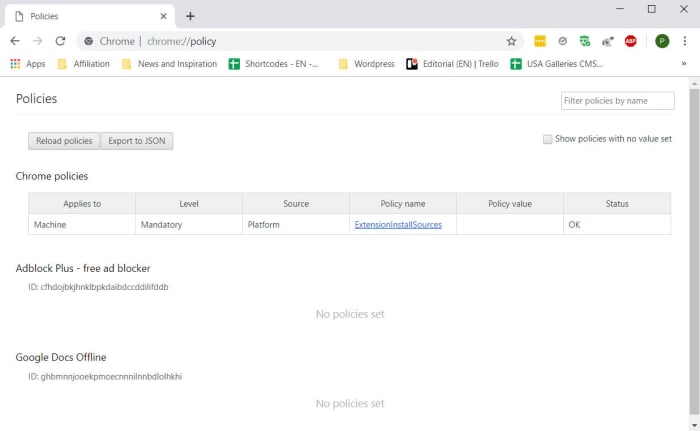The width and height of the screenshot is (700, 431).
Task: Open the News and Inspiration bookmark folder
Action: tap(169, 64)
